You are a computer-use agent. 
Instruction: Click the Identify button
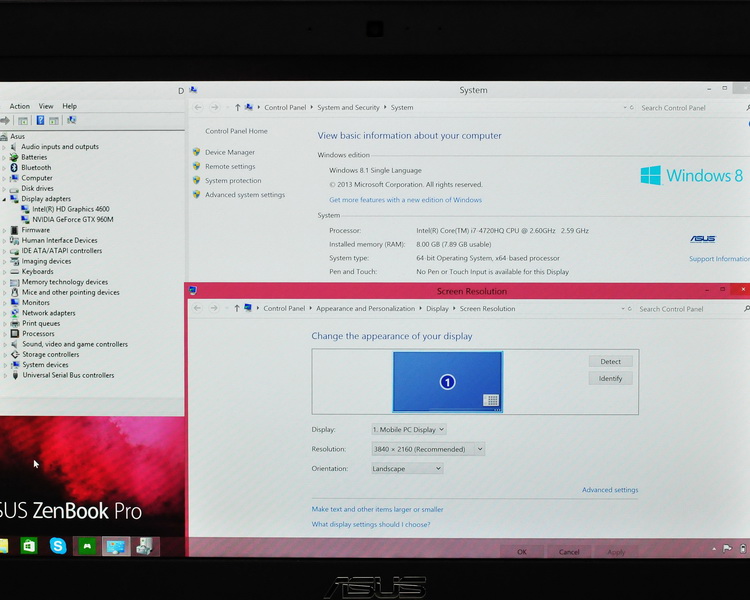click(610, 378)
